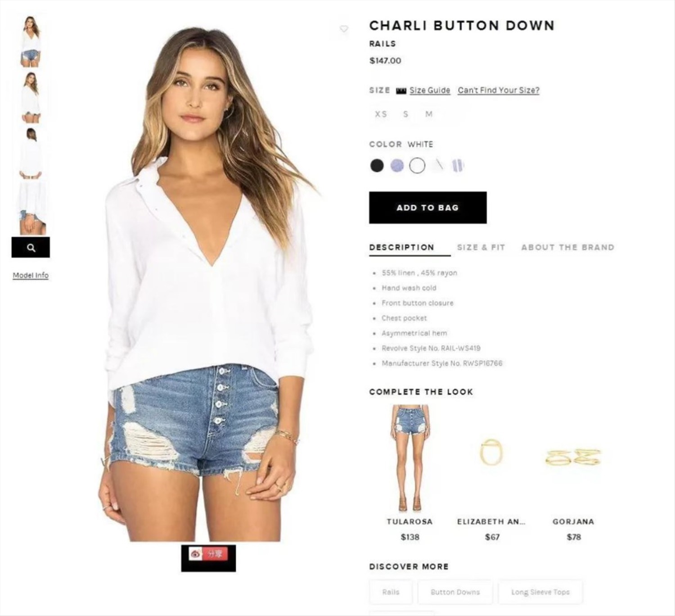
Task: Add item to wishlist with heart icon
Action: 344,29
